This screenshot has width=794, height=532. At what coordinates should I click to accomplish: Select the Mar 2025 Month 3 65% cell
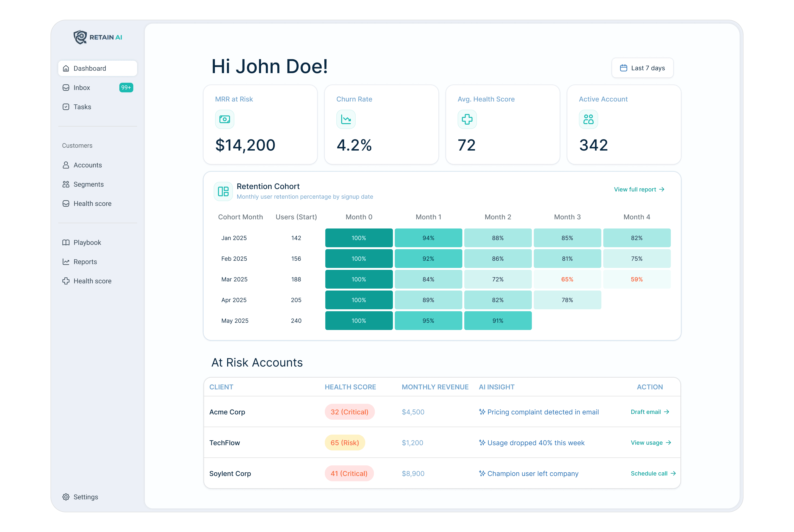pyautogui.click(x=567, y=279)
